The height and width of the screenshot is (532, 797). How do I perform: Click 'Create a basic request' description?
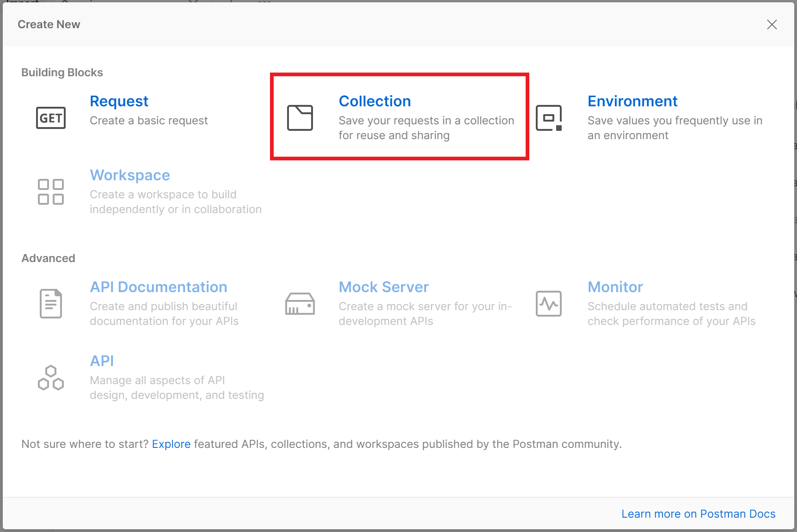click(x=148, y=121)
